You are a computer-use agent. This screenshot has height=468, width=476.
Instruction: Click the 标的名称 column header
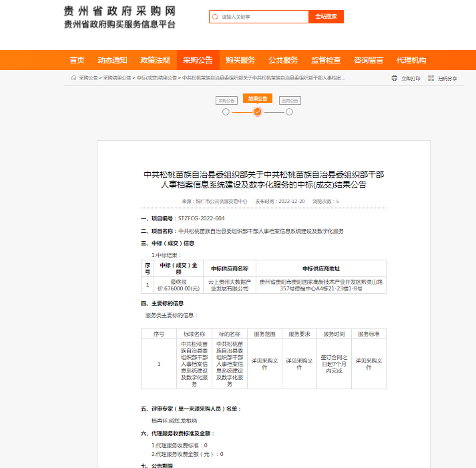(x=230, y=334)
